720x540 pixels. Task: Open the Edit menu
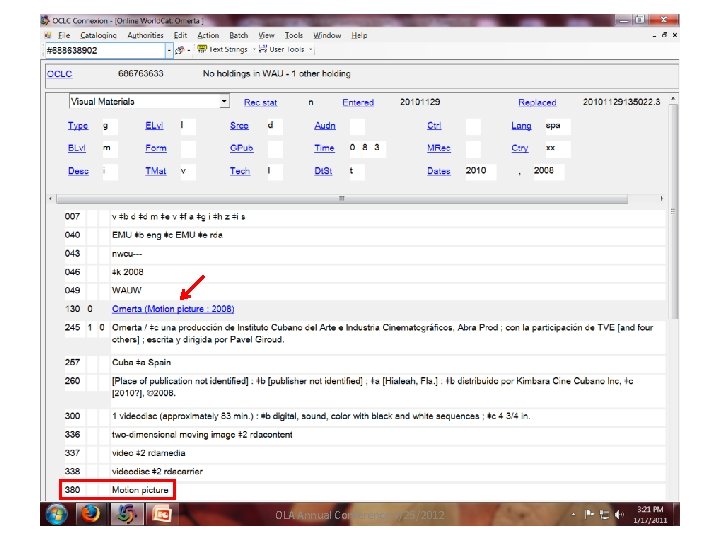pyautogui.click(x=180, y=35)
